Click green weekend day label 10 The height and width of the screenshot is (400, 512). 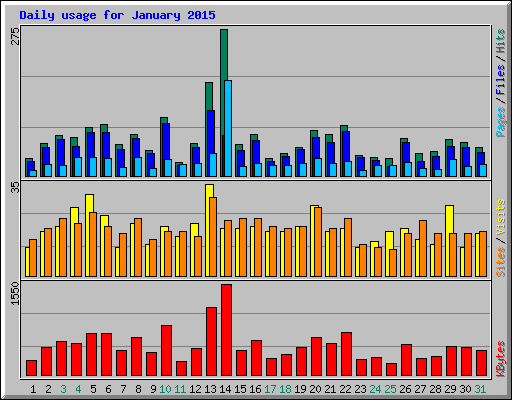tap(165, 389)
